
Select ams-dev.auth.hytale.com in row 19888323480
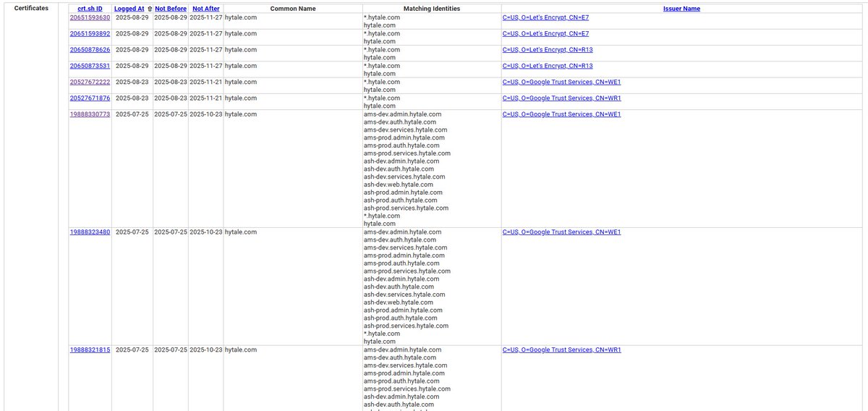tap(400, 240)
